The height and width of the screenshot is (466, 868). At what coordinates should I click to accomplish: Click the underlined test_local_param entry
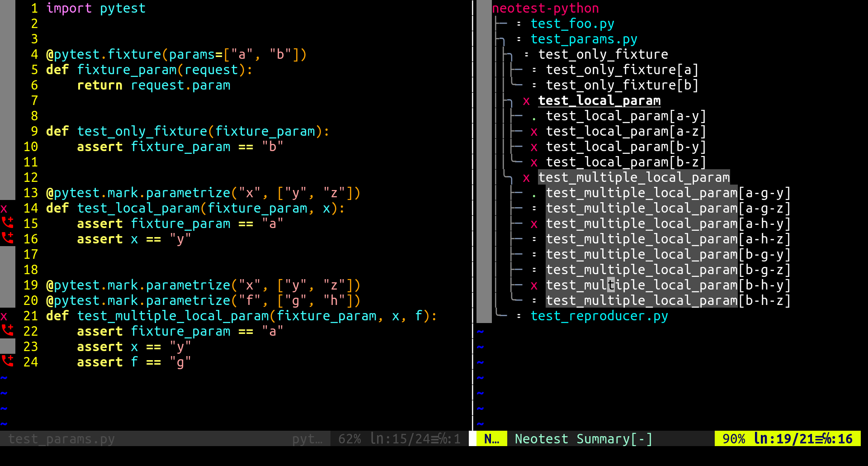pos(599,100)
